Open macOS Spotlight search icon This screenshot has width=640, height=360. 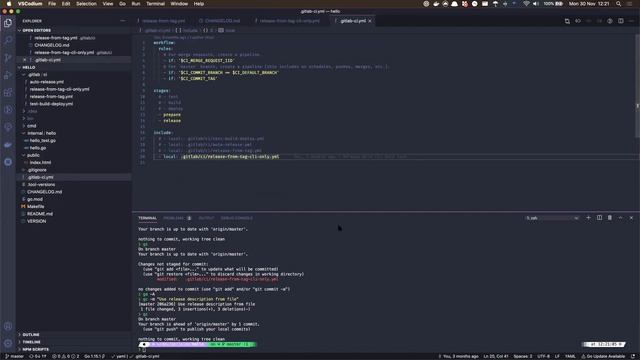click(618, 4)
